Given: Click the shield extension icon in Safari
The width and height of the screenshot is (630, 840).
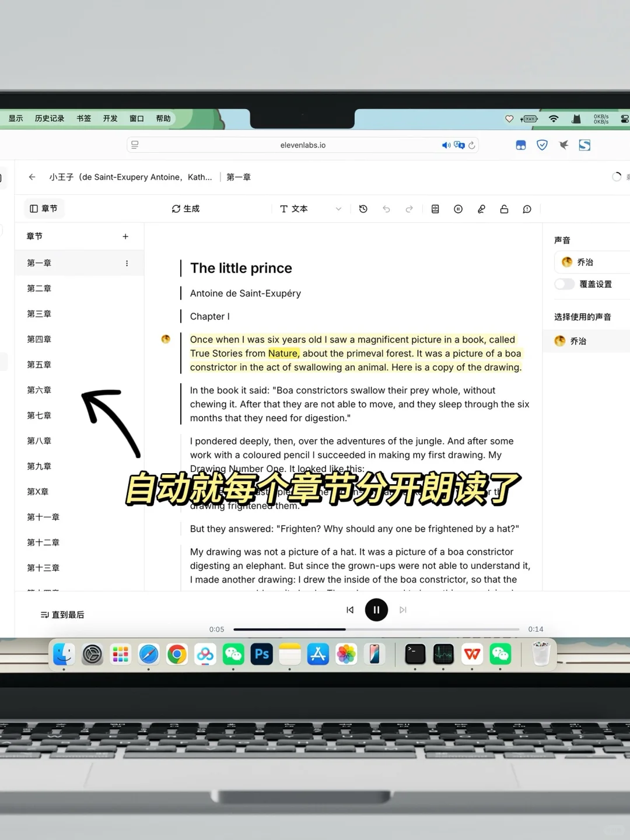Looking at the screenshot, I should click(542, 145).
